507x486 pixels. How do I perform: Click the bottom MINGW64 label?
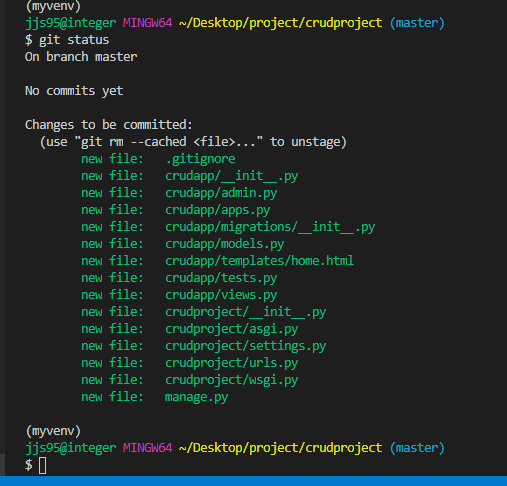point(148,448)
